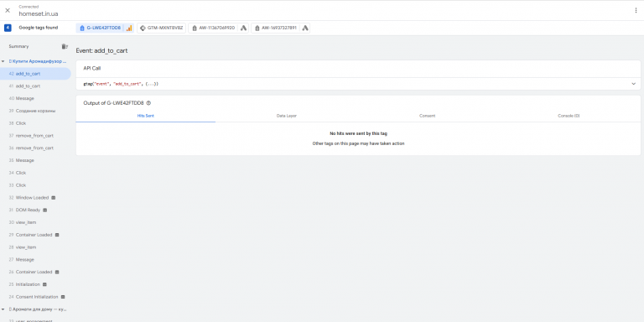Open the Аромати для дому page entry
The image size is (644, 322).
click(38, 309)
